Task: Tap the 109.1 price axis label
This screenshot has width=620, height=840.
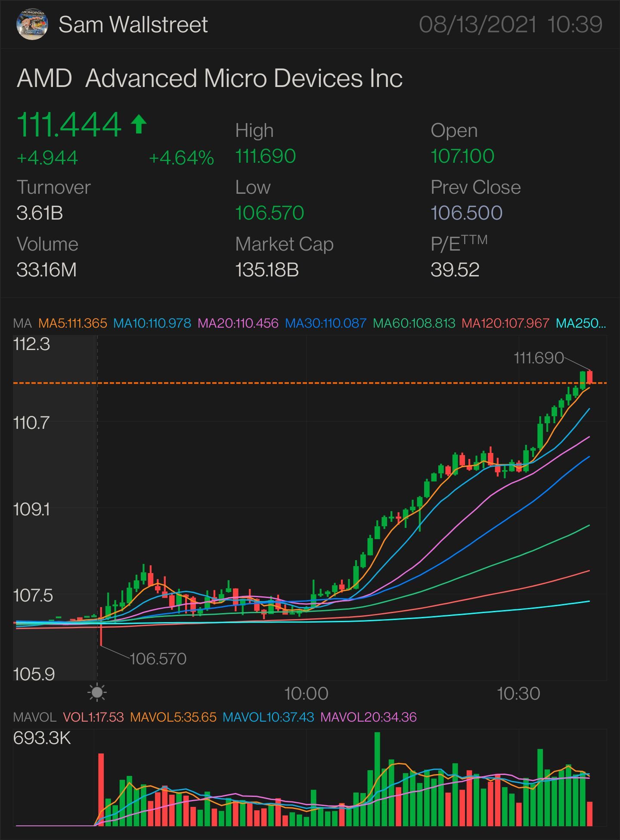Action: (x=31, y=509)
